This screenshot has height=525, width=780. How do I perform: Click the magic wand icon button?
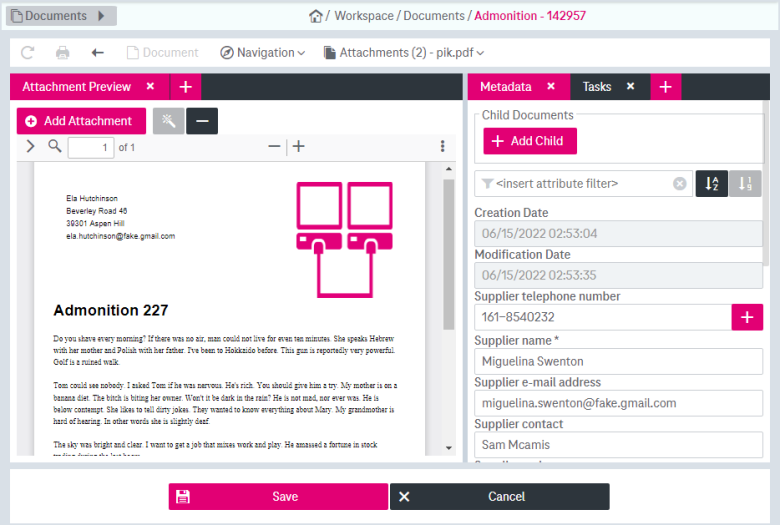[x=169, y=121]
